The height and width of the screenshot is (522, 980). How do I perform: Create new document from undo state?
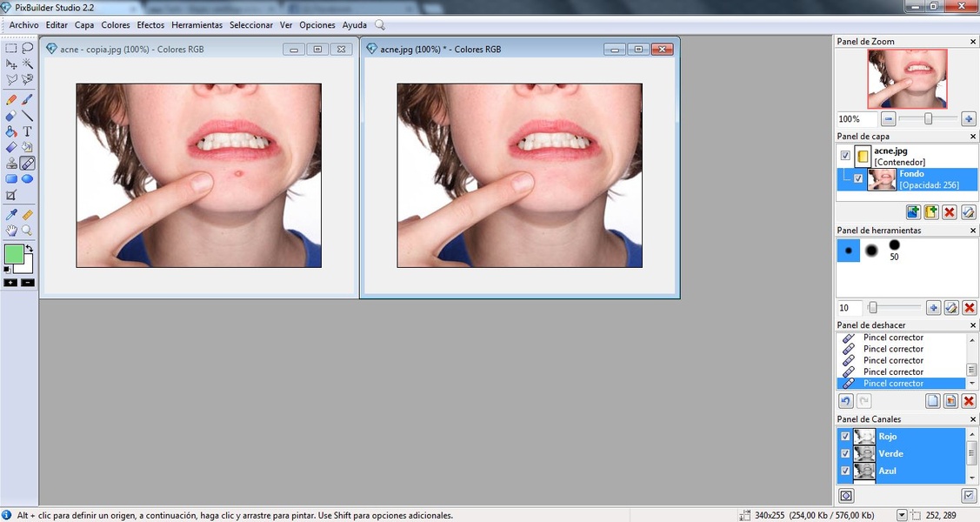point(932,401)
